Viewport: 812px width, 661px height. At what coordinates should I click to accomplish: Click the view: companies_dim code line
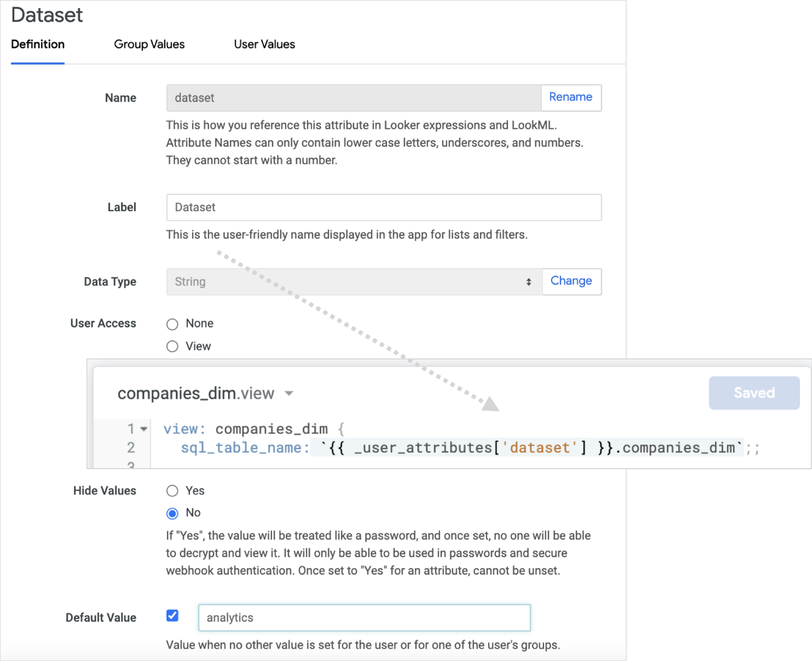254,429
